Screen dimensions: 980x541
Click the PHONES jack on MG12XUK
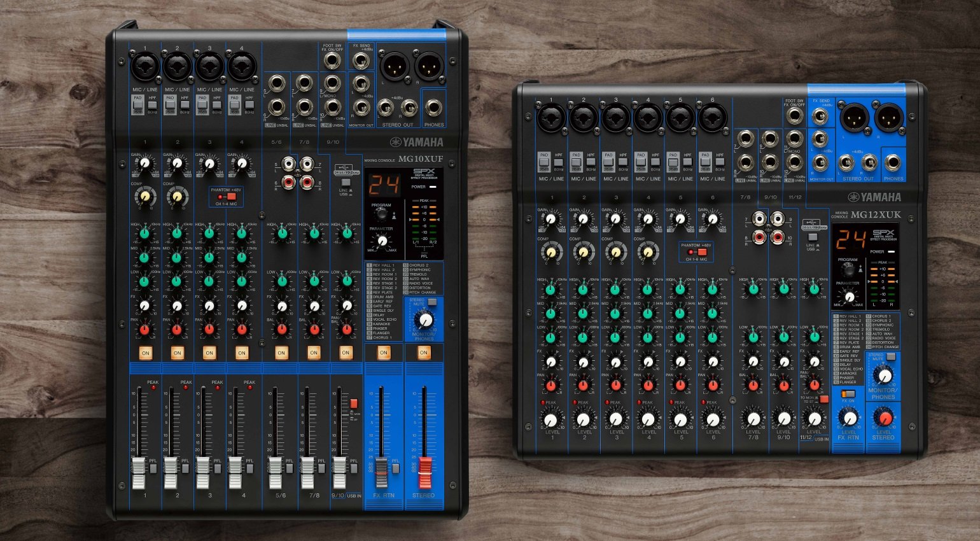tap(893, 163)
